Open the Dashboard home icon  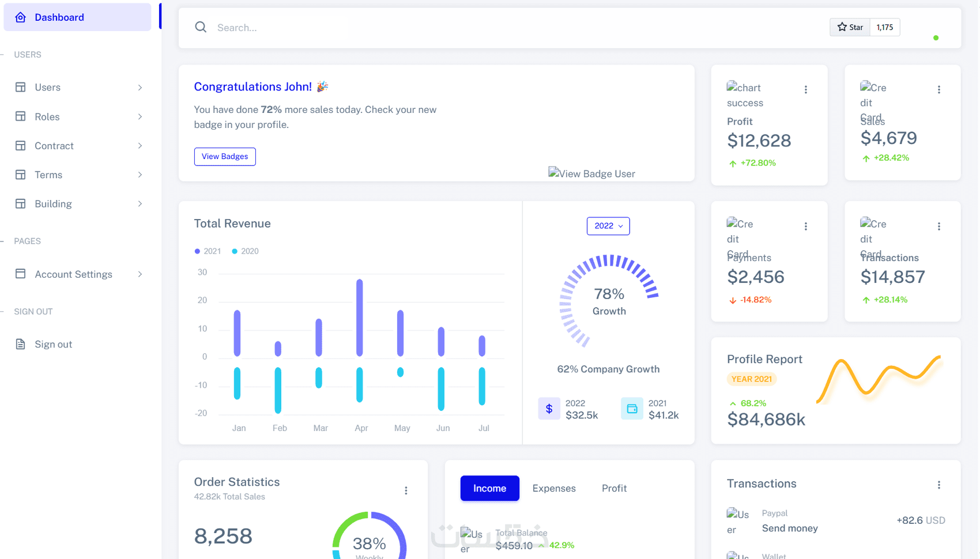(x=21, y=17)
